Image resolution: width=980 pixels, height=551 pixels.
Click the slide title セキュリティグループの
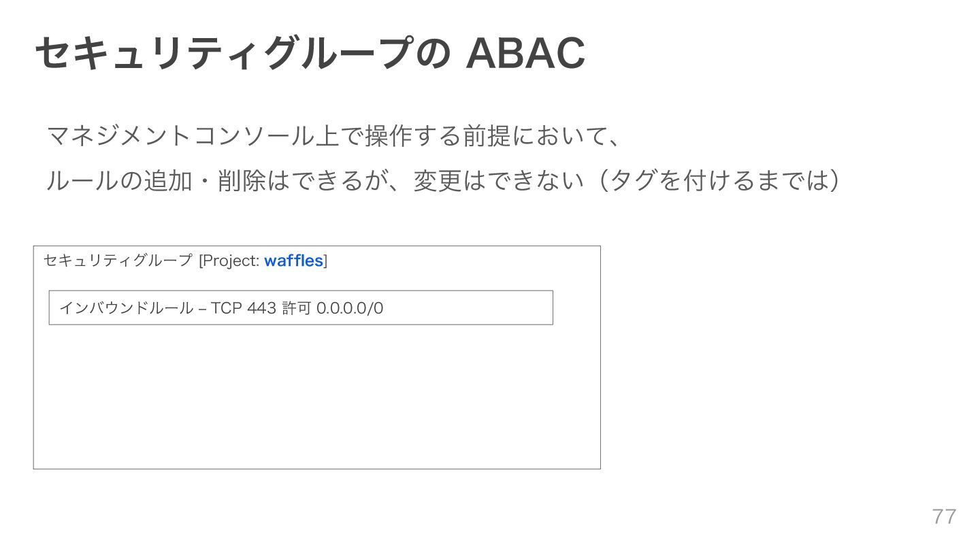(242, 54)
